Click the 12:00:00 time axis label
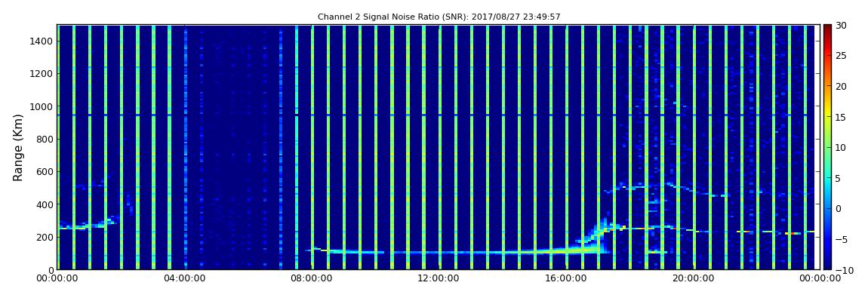 (x=439, y=278)
